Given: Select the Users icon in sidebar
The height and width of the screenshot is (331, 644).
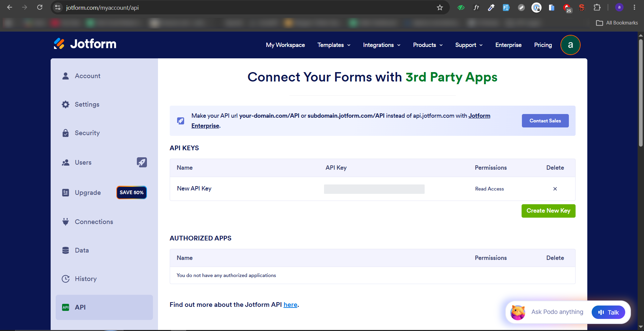Looking at the screenshot, I should pyautogui.click(x=66, y=163).
